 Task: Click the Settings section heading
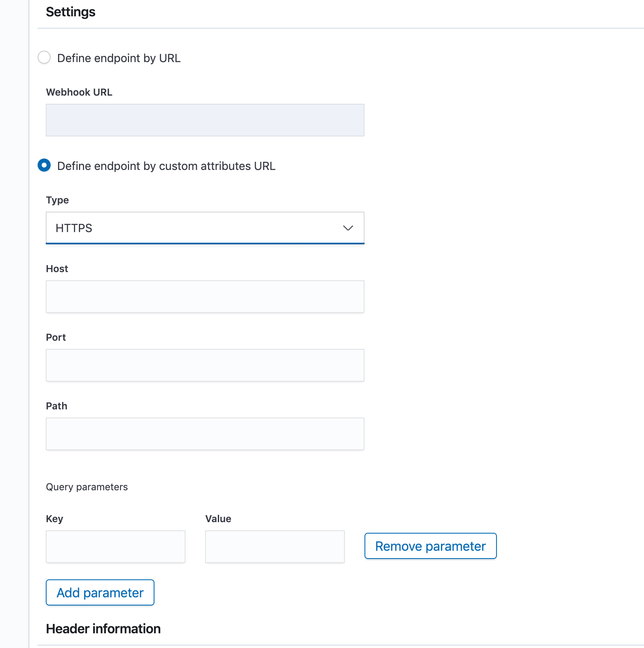(70, 12)
